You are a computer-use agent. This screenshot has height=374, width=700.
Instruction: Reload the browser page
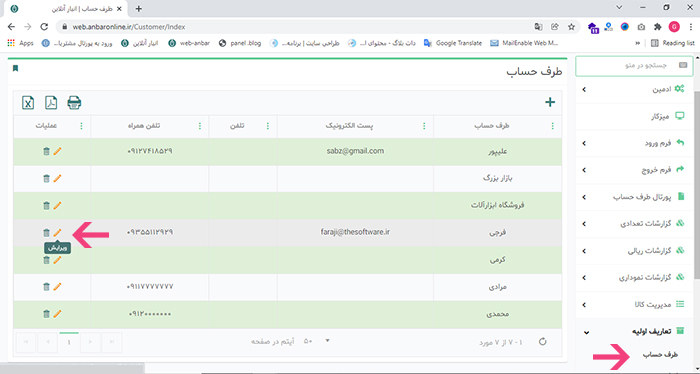tap(44, 27)
